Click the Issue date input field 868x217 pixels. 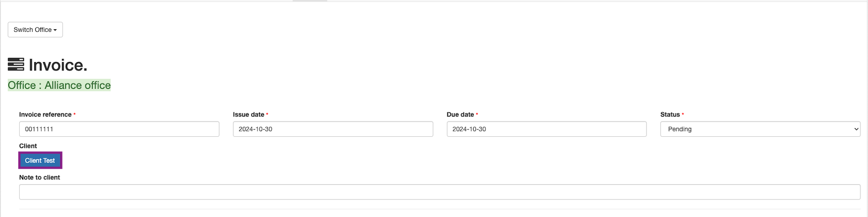(332, 129)
